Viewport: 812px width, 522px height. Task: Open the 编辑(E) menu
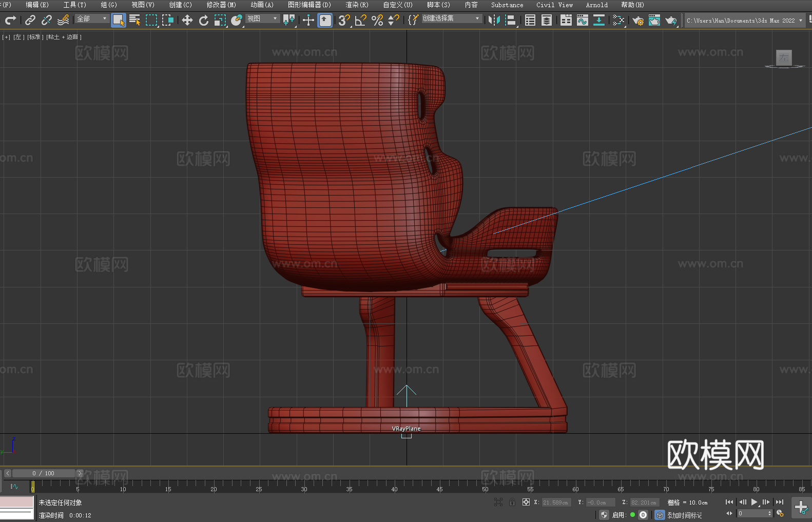click(x=37, y=5)
